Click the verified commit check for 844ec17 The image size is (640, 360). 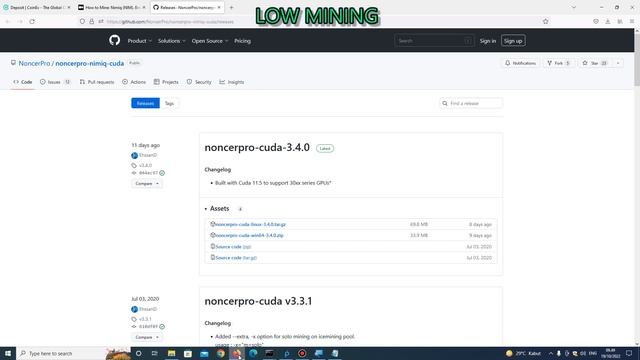(162, 173)
